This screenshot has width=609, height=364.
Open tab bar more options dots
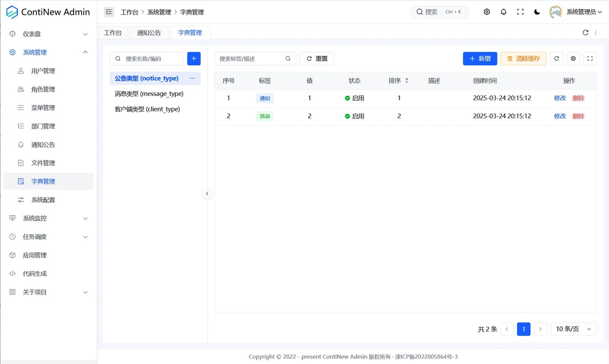click(596, 33)
